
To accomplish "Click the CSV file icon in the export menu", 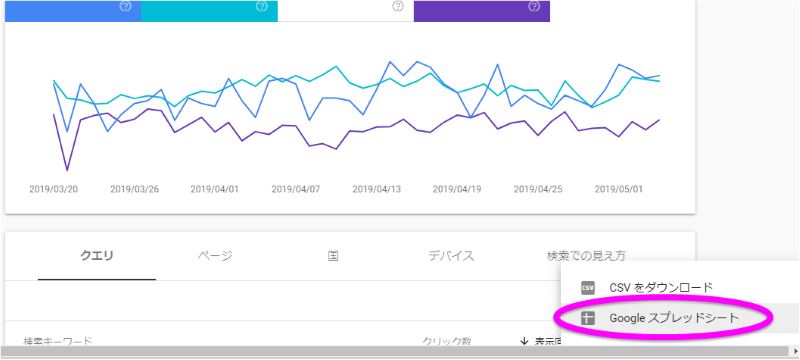I will (588, 288).
